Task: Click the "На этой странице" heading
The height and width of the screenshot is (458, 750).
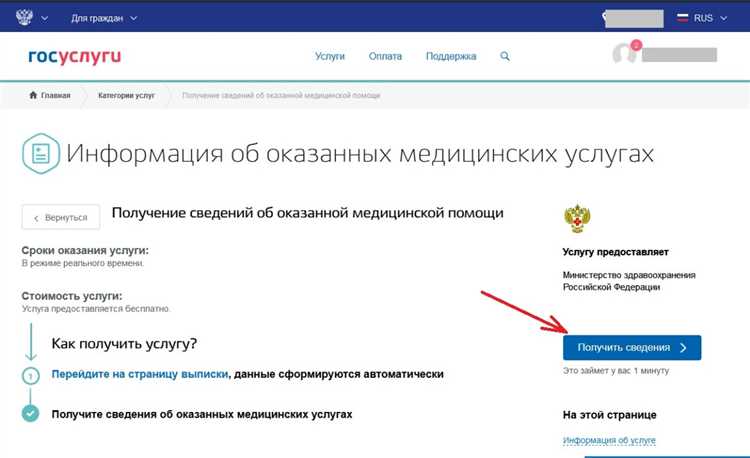Action: tap(609, 414)
